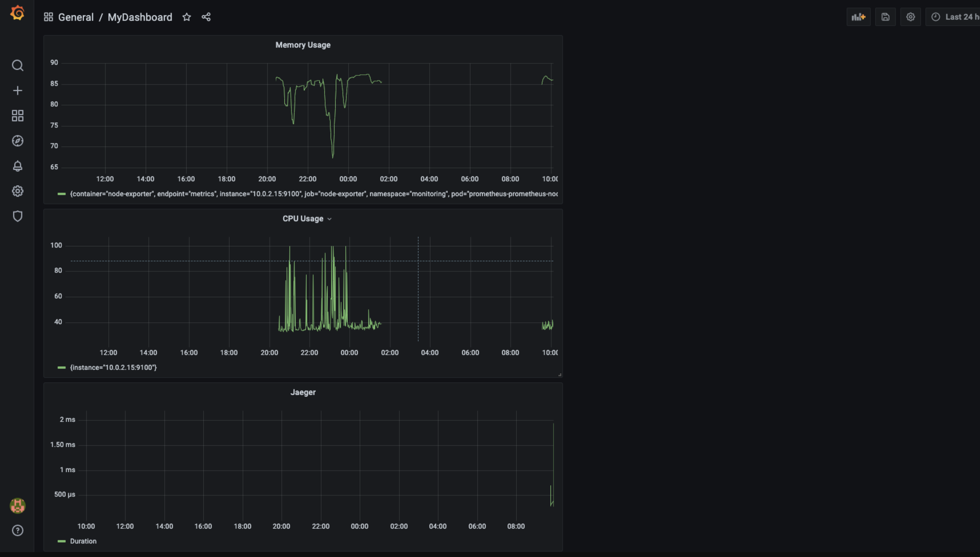
Task: Toggle the Duration legend series in Jaeger
Action: (83, 541)
